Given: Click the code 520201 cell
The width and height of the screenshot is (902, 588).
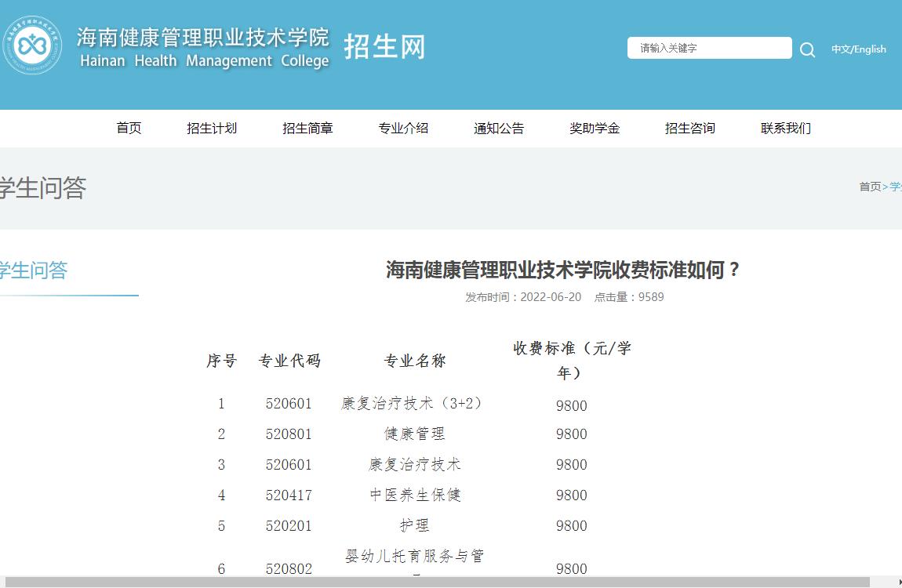Looking at the screenshot, I should point(289,525).
